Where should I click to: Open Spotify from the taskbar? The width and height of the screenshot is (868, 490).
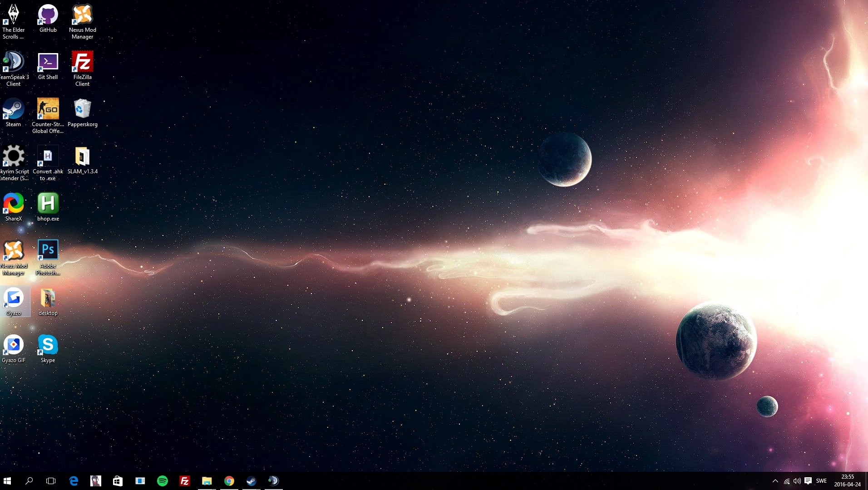point(163,481)
